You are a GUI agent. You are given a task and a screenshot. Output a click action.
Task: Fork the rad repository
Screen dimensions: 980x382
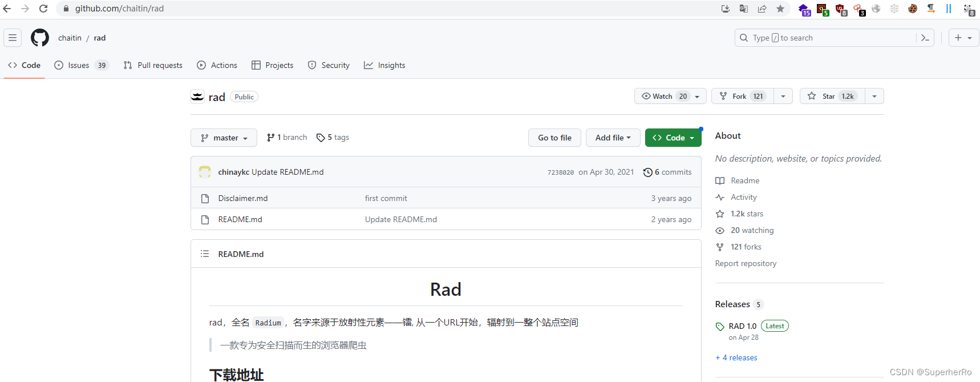tap(743, 96)
